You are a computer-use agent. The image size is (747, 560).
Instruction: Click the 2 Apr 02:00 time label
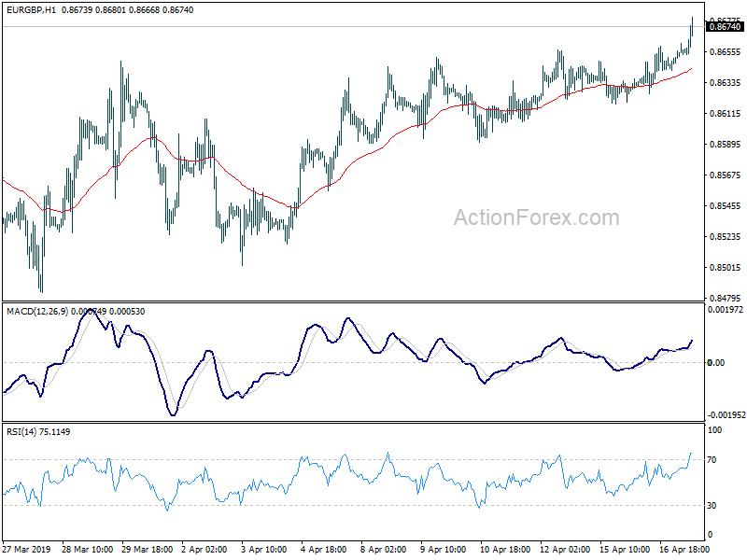coord(204,550)
